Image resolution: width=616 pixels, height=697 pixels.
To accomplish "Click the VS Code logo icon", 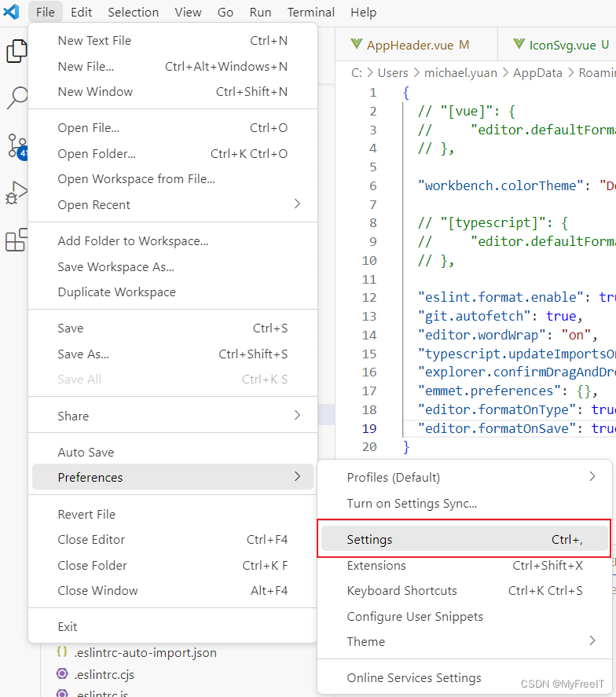I will (11, 12).
